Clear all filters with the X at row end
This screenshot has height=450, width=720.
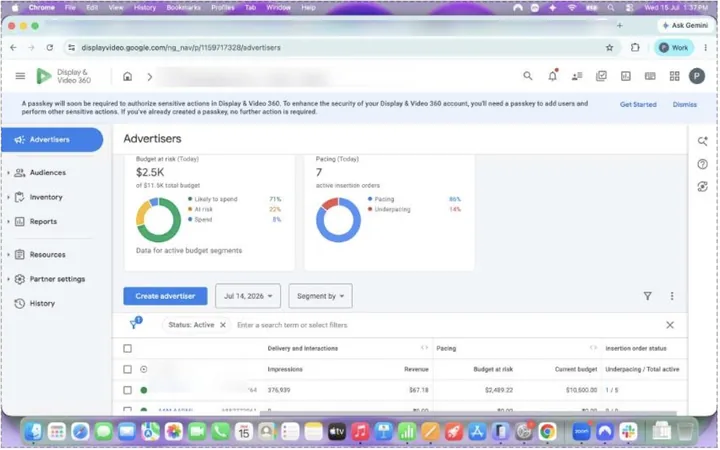point(670,325)
